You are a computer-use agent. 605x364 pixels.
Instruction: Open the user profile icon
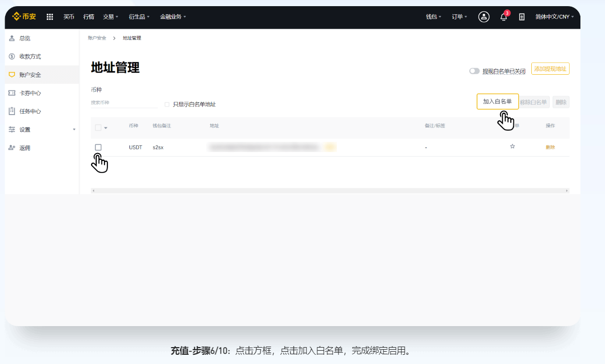[483, 17]
